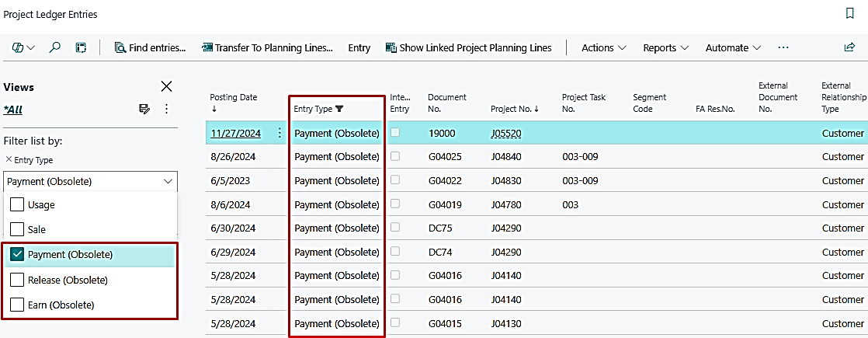868x338 pixels.
Task: Click the share icon in toolbar
Action: pos(849,47)
